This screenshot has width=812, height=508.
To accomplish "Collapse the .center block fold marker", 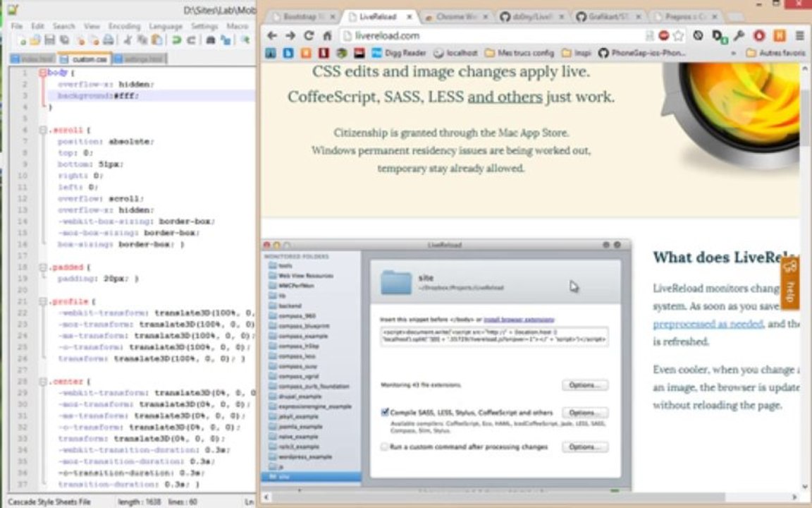I will (43, 382).
